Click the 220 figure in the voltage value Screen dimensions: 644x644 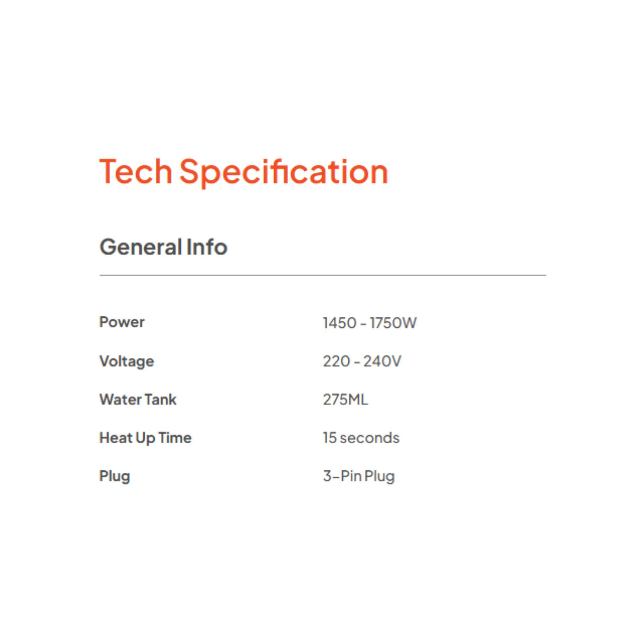[x=336, y=361]
